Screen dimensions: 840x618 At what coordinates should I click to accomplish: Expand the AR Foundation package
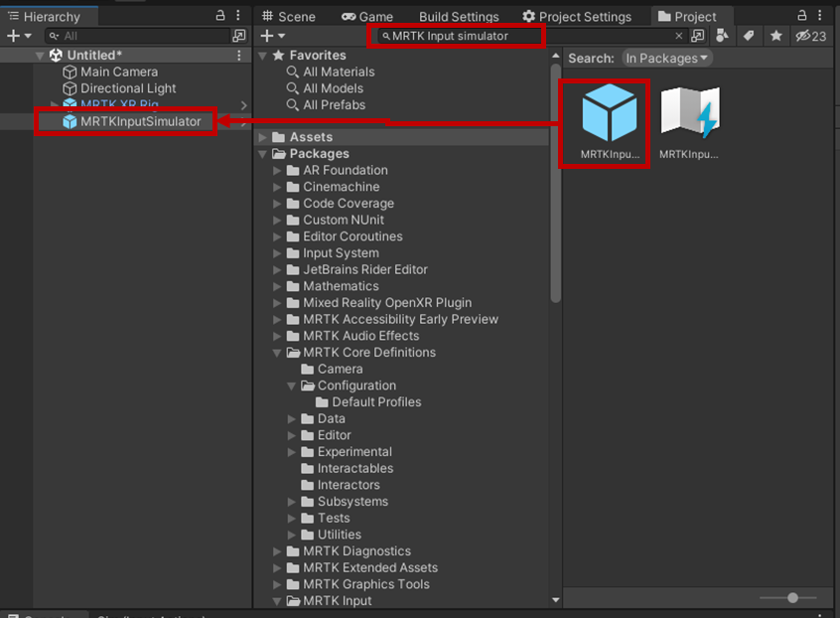pos(277,171)
